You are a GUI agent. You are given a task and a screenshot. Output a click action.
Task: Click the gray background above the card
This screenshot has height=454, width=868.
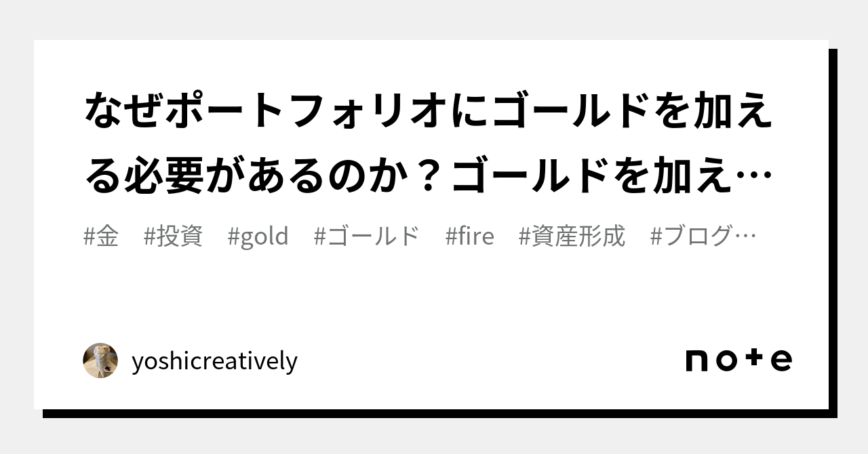[x=434, y=19]
